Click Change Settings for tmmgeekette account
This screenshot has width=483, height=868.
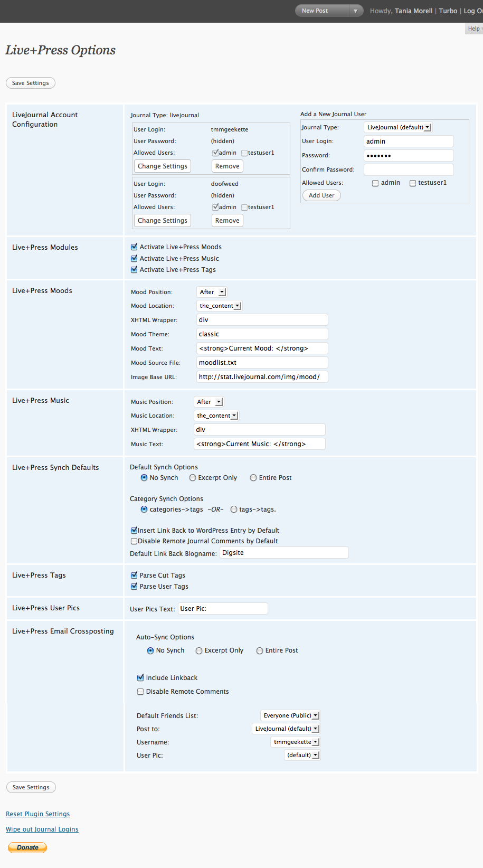pos(163,166)
